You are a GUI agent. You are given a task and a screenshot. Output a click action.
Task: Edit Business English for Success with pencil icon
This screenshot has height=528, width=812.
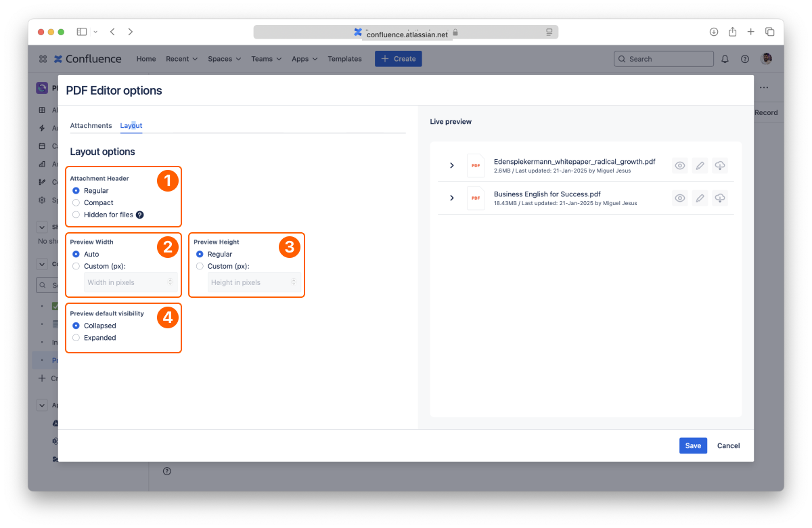pyautogui.click(x=700, y=198)
